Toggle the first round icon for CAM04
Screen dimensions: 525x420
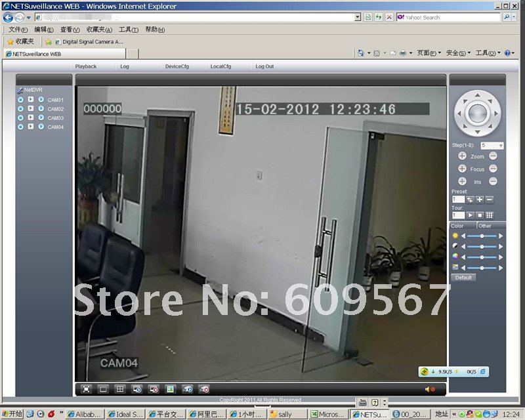pyautogui.click(x=20, y=127)
